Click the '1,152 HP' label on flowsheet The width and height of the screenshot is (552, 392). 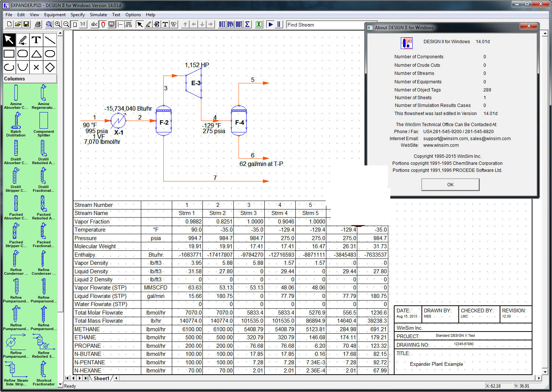pos(197,65)
